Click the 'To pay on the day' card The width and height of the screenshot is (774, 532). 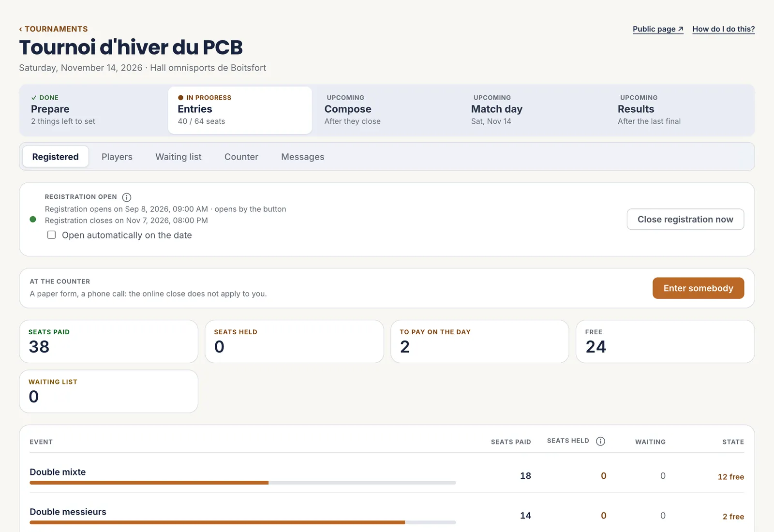479,341
